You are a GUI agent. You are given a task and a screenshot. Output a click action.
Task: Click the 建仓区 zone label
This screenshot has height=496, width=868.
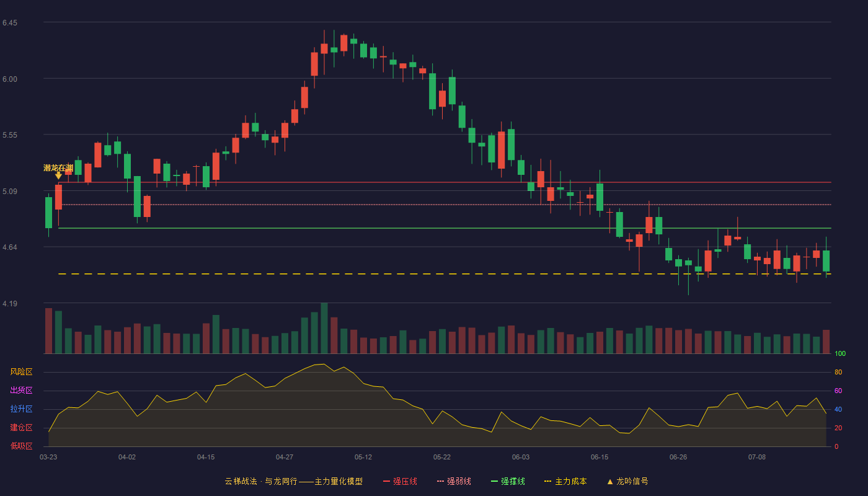coord(21,428)
